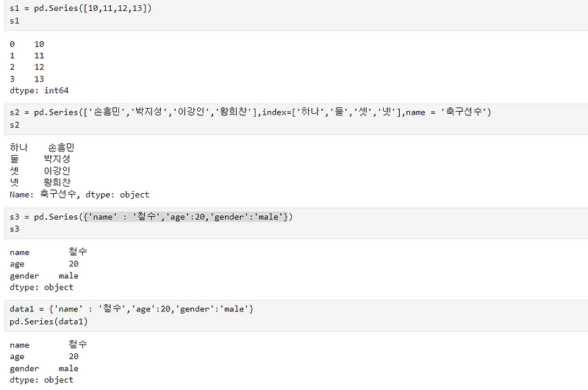Screen dimensions: 588x390
Task: Select gender male row in s3 output
Action: pos(44,275)
